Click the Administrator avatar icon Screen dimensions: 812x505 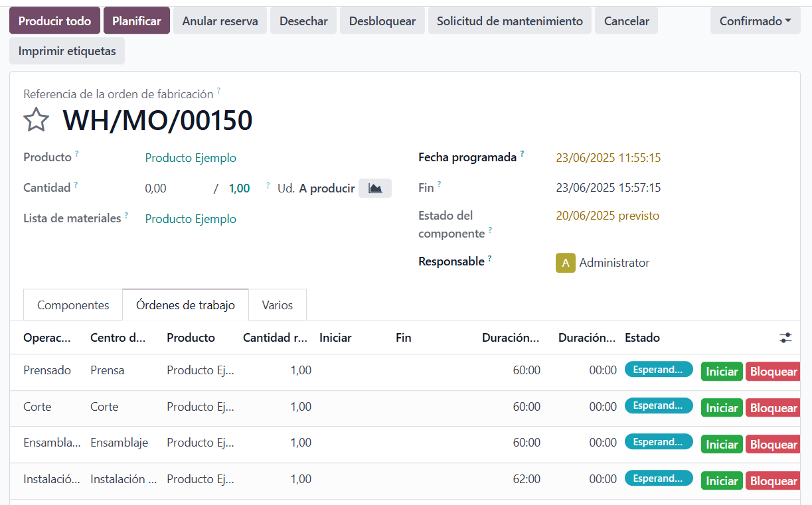pos(566,263)
